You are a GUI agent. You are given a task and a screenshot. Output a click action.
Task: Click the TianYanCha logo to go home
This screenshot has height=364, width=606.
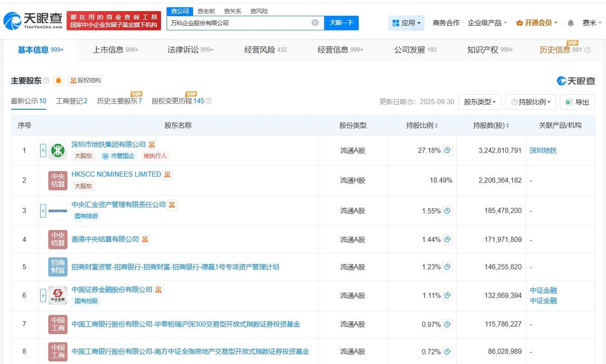pyautogui.click(x=32, y=20)
